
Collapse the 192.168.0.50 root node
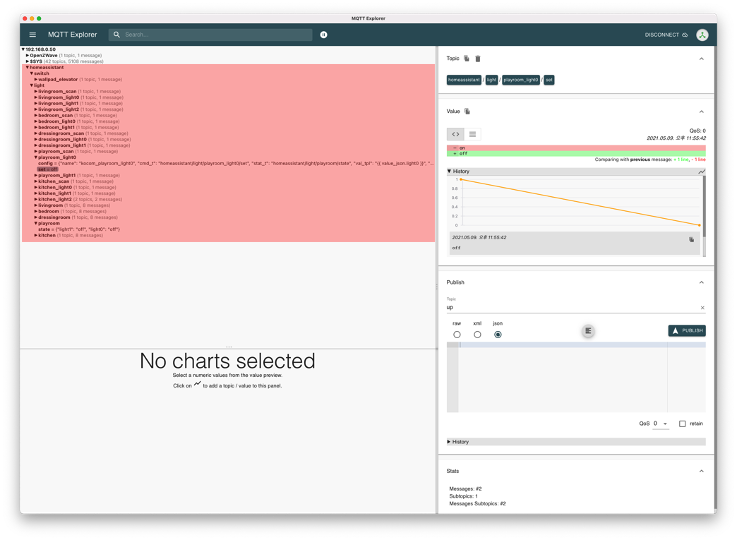point(23,49)
